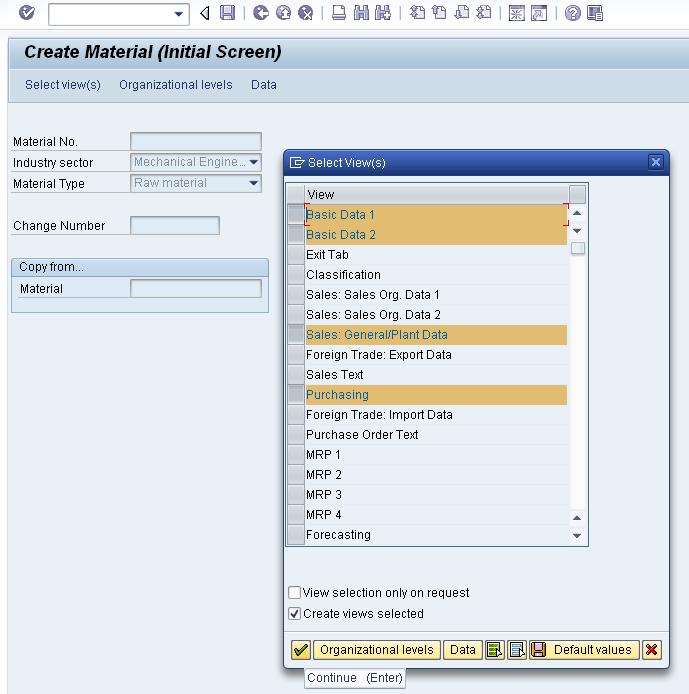Click Purchase Order Text row
This screenshot has width=689, height=694.
[x=436, y=435]
